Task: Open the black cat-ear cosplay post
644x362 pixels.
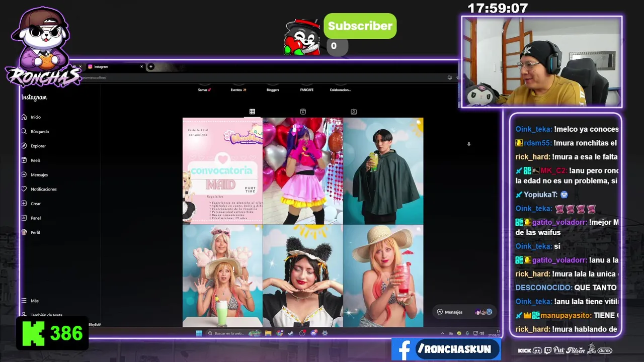Action: pyautogui.click(x=303, y=276)
